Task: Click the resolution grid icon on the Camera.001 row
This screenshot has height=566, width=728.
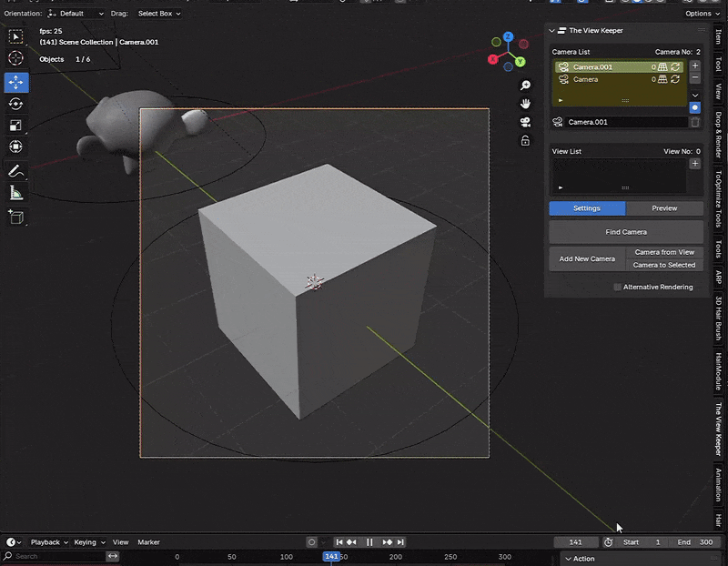Action: 662,66
